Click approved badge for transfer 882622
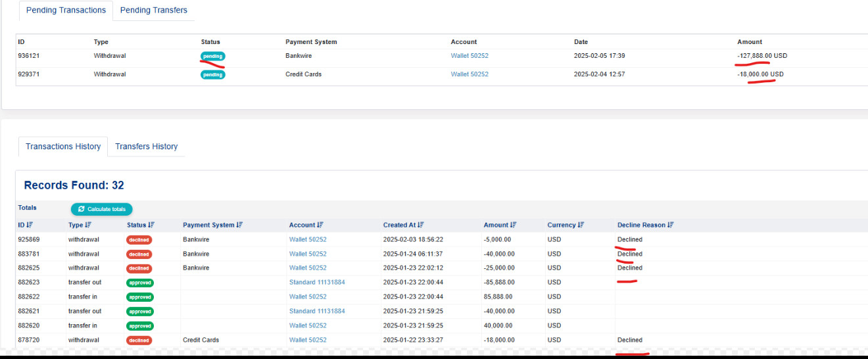The image size is (868, 359). 139,297
